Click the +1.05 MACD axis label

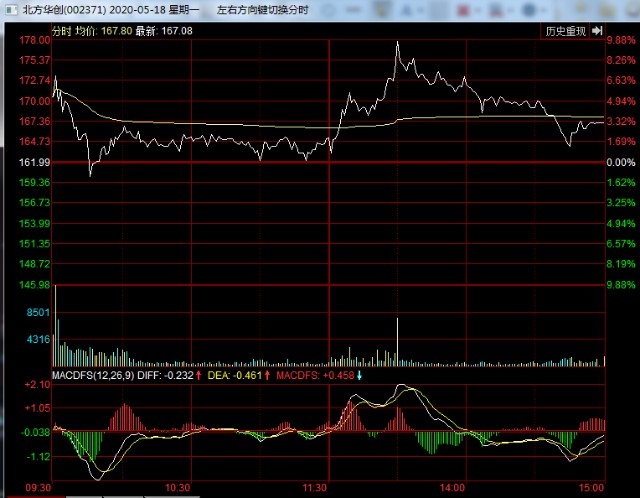point(37,408)
